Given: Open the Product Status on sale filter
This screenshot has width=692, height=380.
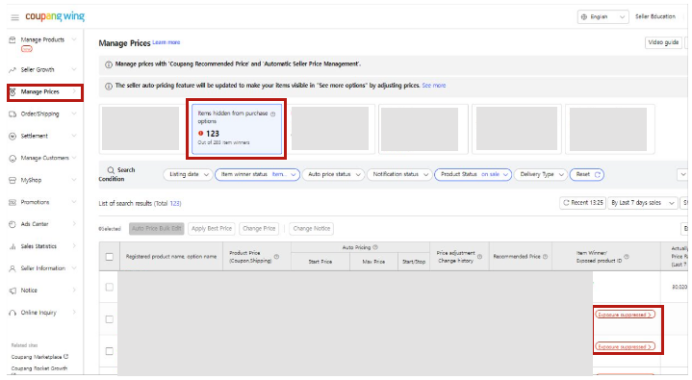Looking at the screenshot, I should [x=473, y=175].
